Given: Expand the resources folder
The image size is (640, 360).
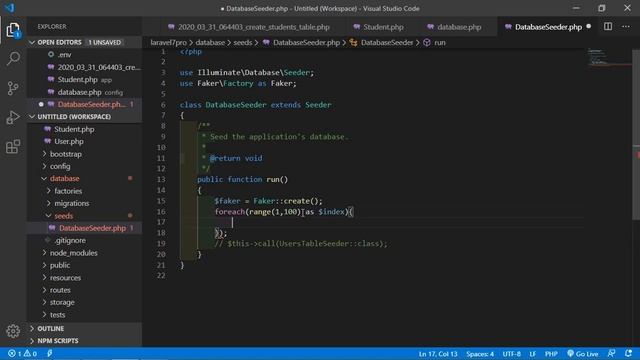Looking at the screenshot, I should [x=65, y=278].
